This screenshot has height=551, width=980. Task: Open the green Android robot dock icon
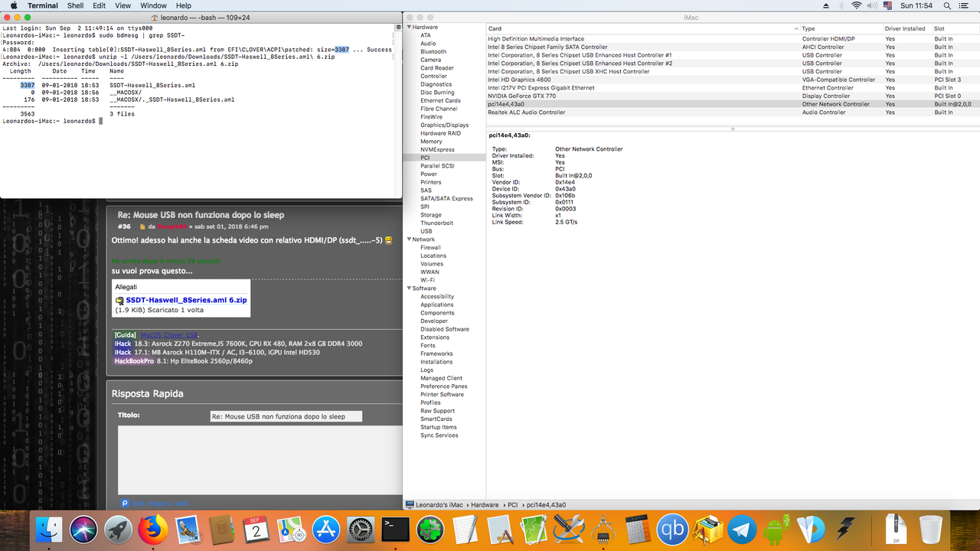point(777,529)
